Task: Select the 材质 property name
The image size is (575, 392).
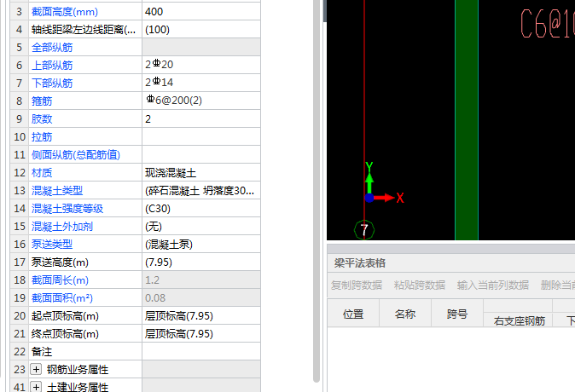Action: point(42,172)
